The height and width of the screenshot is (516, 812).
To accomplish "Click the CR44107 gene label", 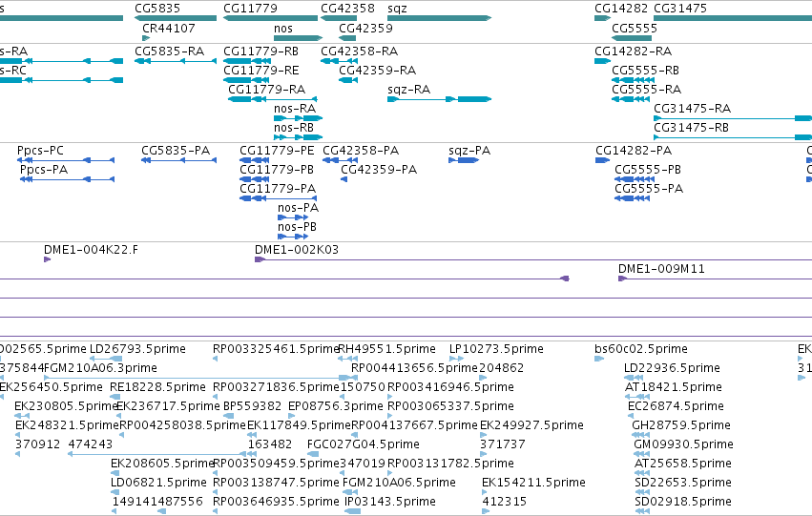I will (x=169, y=29).
